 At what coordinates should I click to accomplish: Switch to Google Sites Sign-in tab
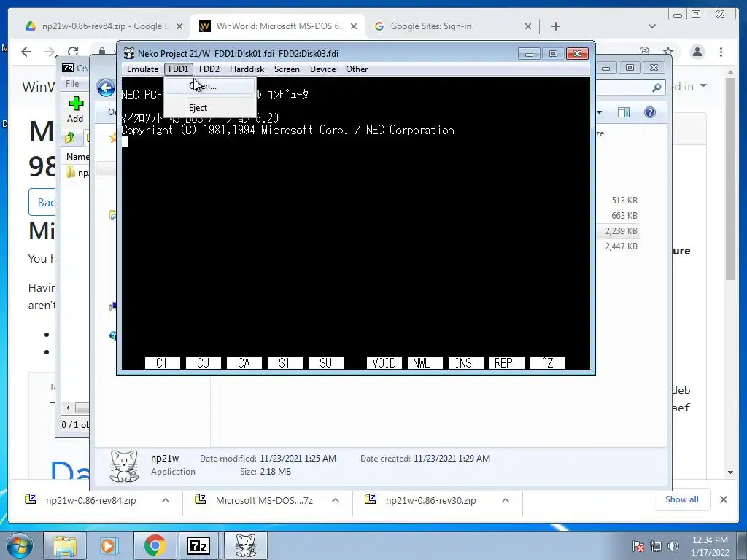coord(452,26)
